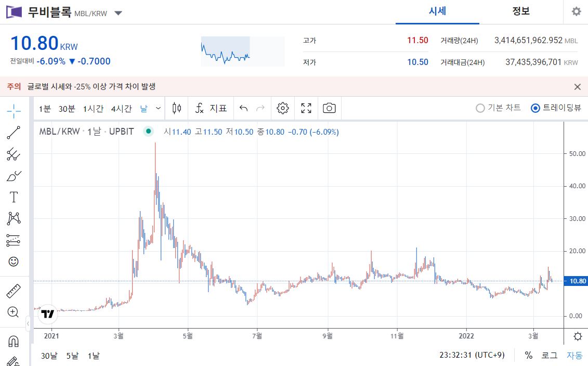The width and height of the screenshot is (588, 366).
Task: Pick the text annotation tool
Action: tap(14, 197)
